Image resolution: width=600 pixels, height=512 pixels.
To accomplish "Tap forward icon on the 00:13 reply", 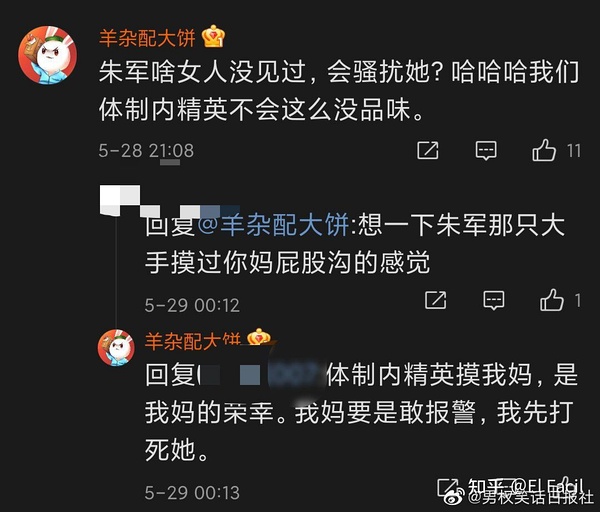I will 448,488.
